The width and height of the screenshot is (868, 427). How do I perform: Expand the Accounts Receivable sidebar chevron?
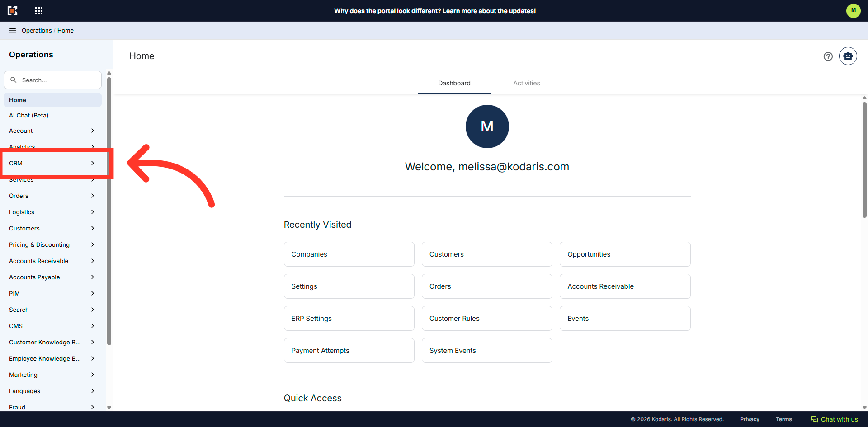click(x=93, y=261)
